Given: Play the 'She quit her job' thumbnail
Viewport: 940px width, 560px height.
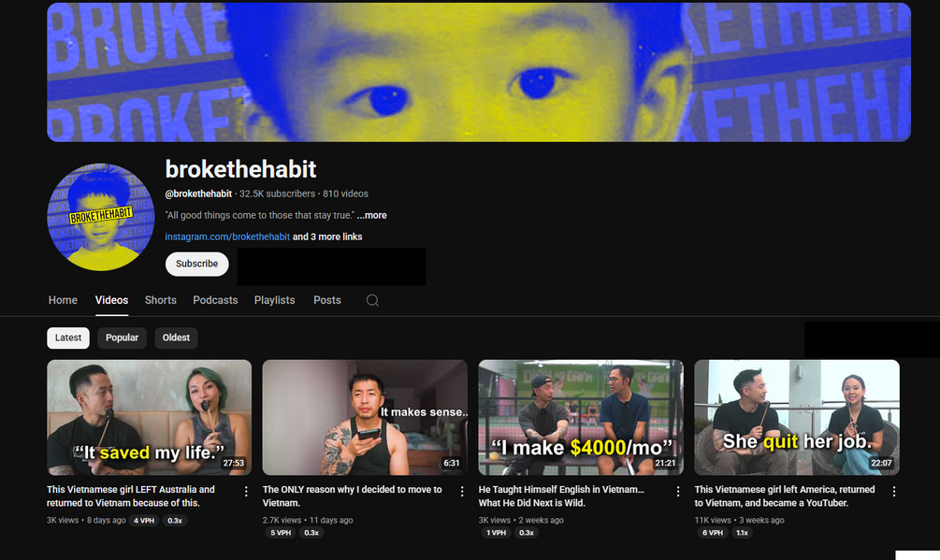Looking at the screenshot, I should pos(797,418).
